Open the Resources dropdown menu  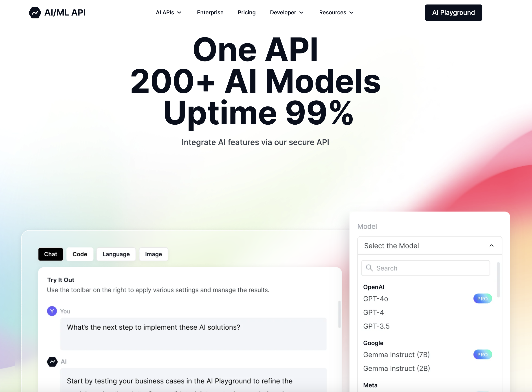(335, 12)
